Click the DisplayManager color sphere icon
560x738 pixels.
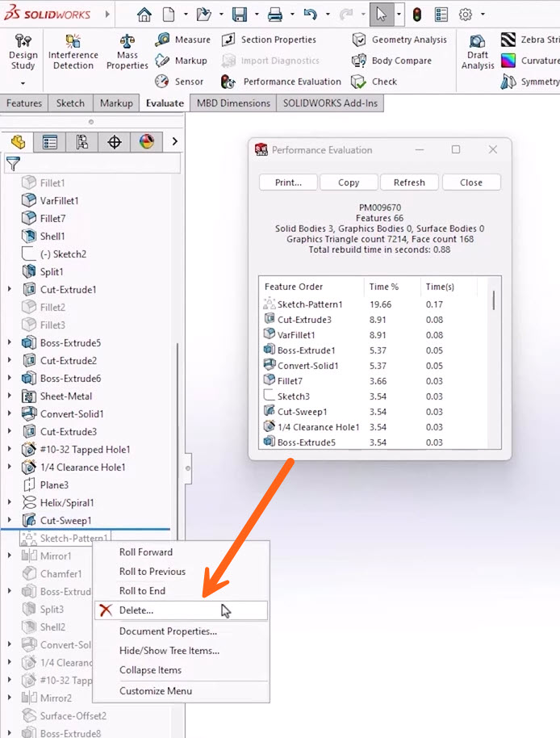pos(146,142)
